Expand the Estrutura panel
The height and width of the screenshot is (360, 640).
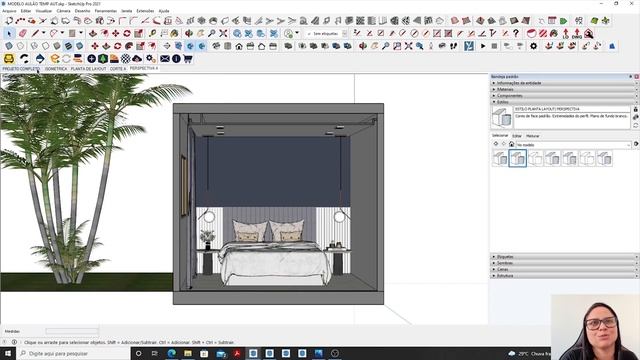pos(563,276)
